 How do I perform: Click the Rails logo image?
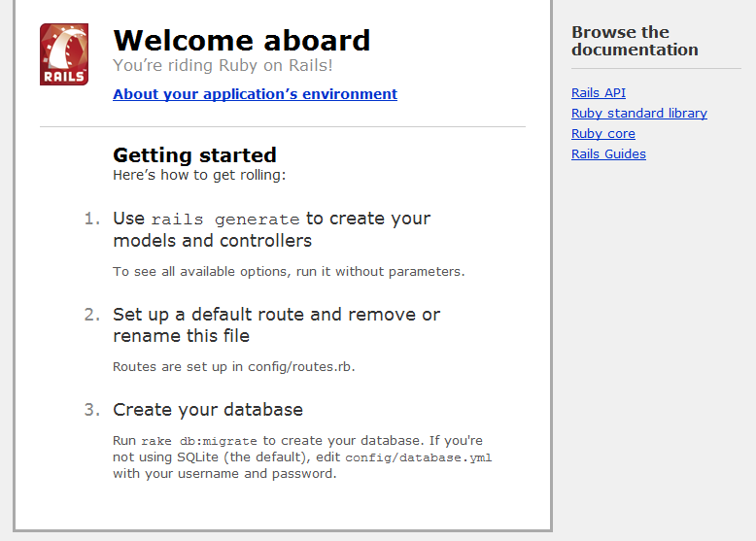[x=64, y=54]
